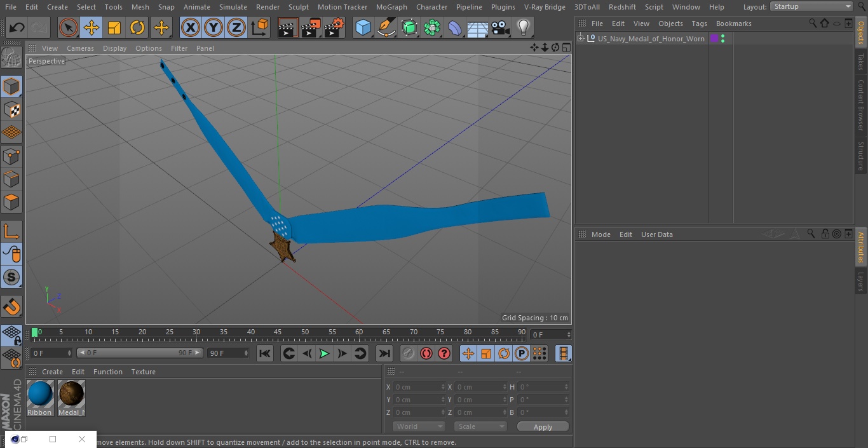Click frame 45 on timeline

click(278, 332)
